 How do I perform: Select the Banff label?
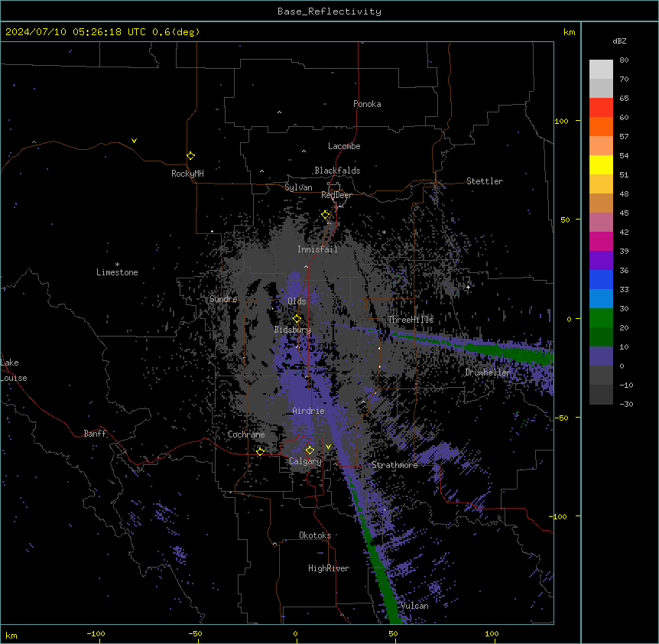pos(95,434)
